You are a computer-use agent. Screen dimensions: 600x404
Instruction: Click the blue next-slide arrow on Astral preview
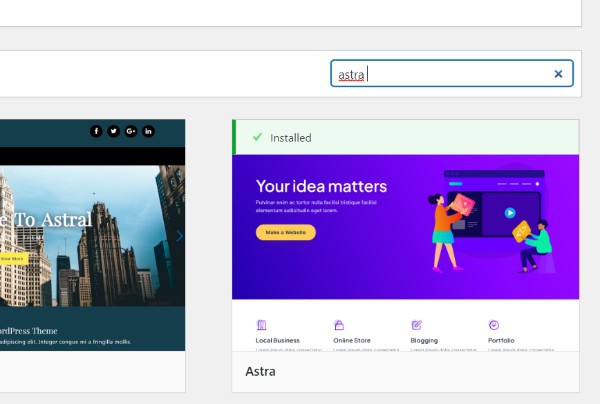pos(179,236)
